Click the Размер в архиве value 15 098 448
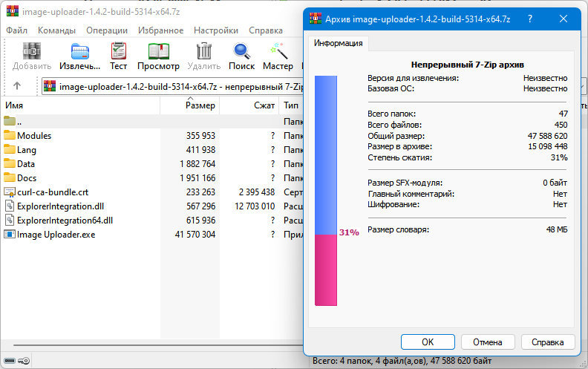This screenshot has height=369, width=588. [547, 146]
